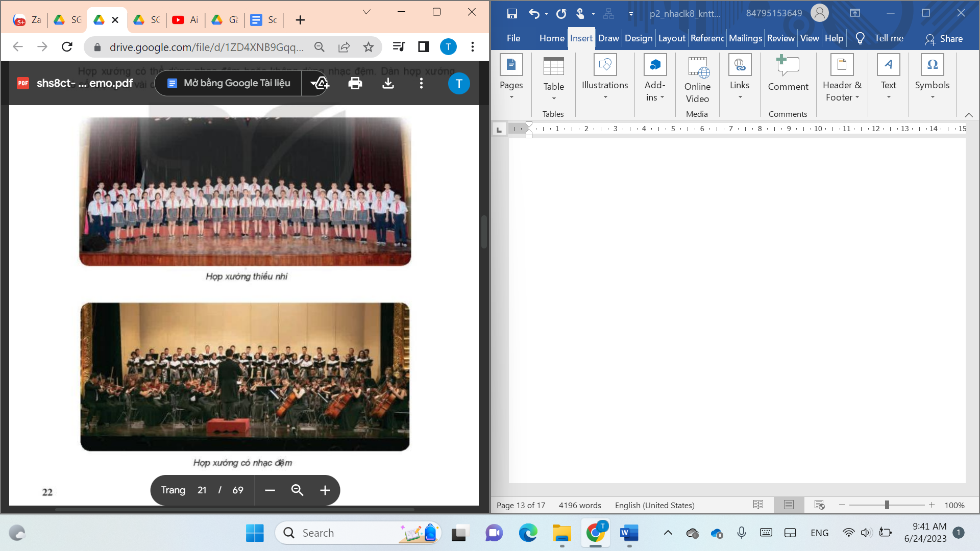Open Ribbon Display Options in Word
Screen dimensions: 980x551
[x=855, y=13]
